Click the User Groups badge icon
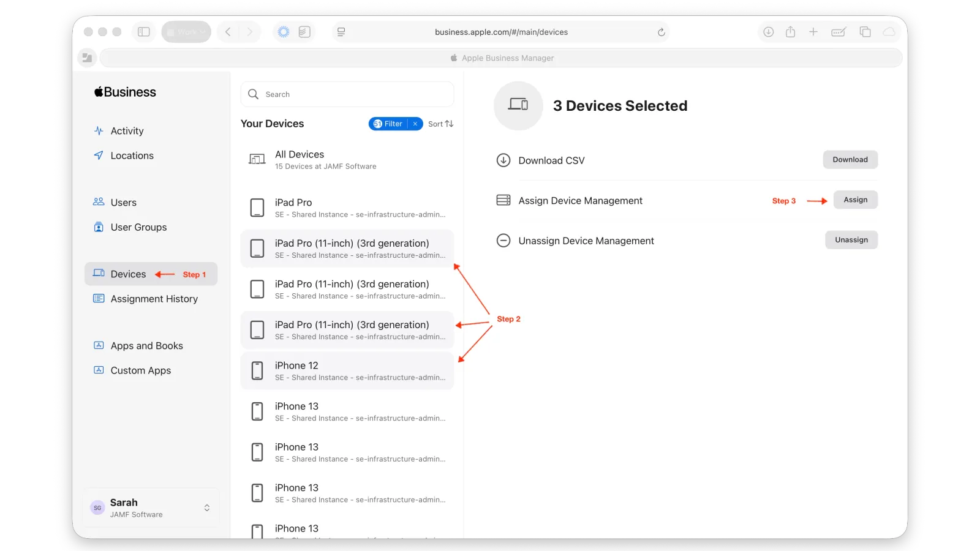 tap(99, 227)
